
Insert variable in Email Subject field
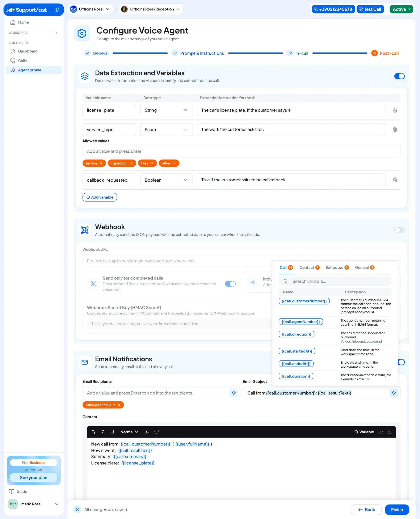click(x=394, y=393)
